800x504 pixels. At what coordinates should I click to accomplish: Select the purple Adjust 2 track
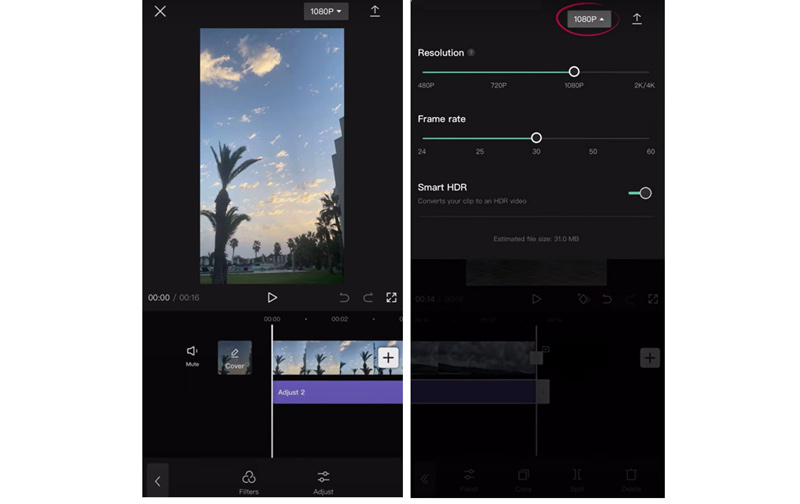337,392
